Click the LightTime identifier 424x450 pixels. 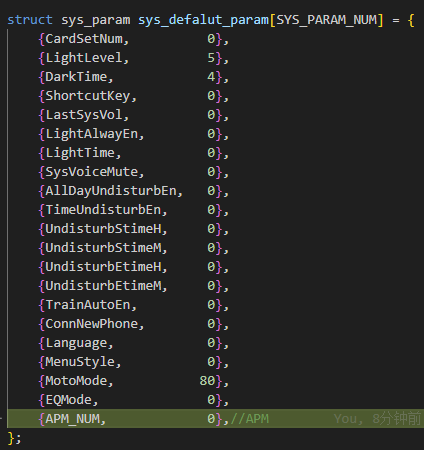point(80,153)
